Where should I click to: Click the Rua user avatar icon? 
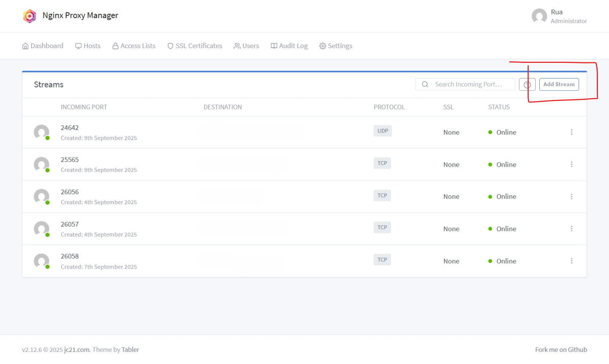[x=539, y=16]
